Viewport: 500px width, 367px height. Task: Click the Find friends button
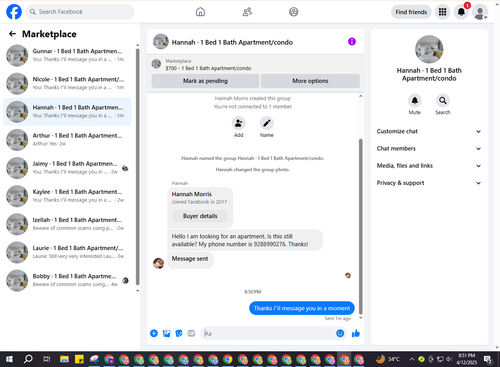click(x=411, y=12)
